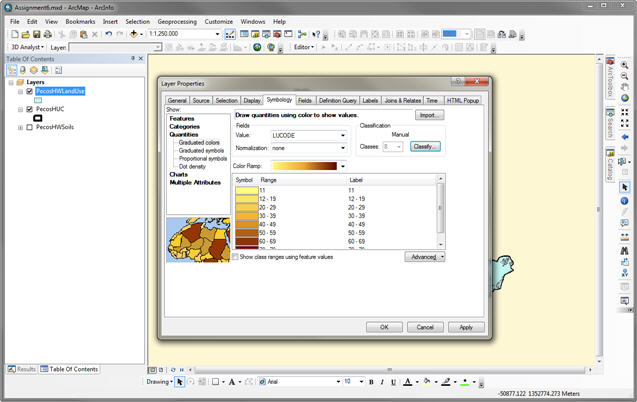The image size is (637, 402).
Task: Select the Pan hand tool
Action: (624, 87)
